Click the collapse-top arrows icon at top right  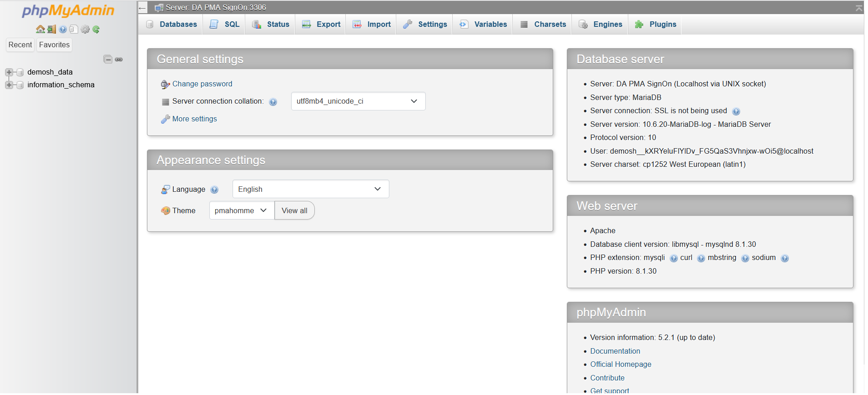pos(859,8)
